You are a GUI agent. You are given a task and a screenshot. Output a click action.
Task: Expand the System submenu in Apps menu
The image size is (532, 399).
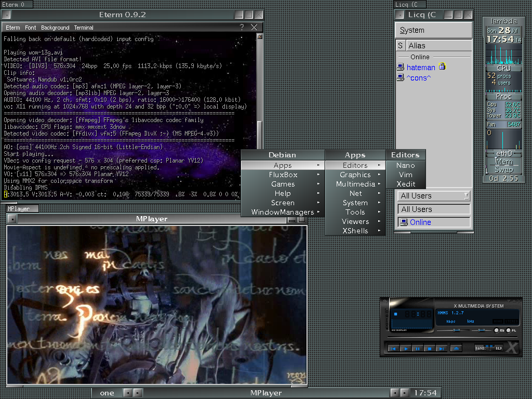click(355, 203)
